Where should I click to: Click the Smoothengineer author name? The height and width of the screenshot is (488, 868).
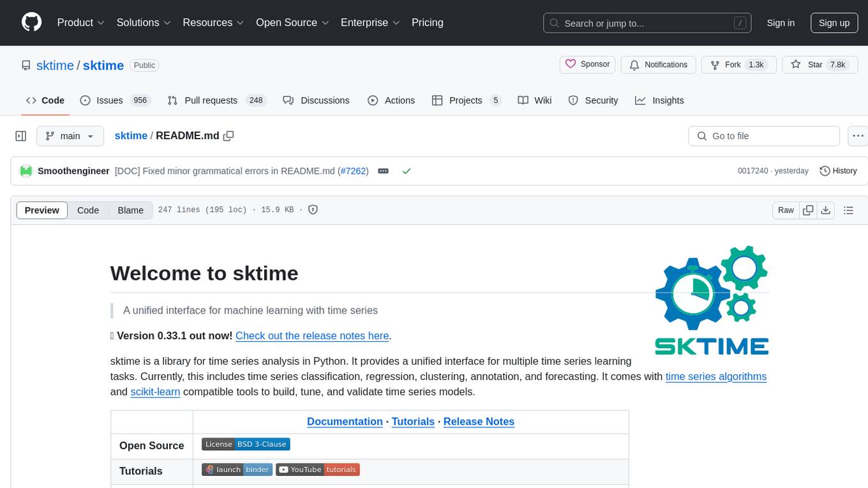(73, 171)
